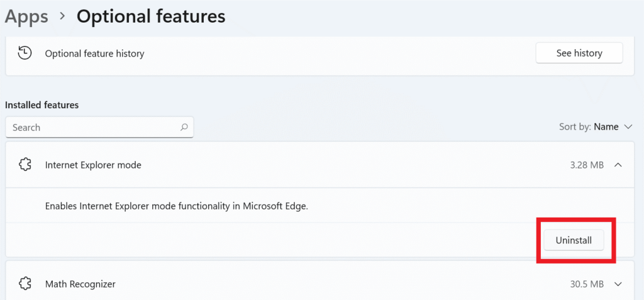Select the Internet Explorer mode title text
Image resolution: width=644 pixels, height=300 pixels.
click(x=93, y=165)
